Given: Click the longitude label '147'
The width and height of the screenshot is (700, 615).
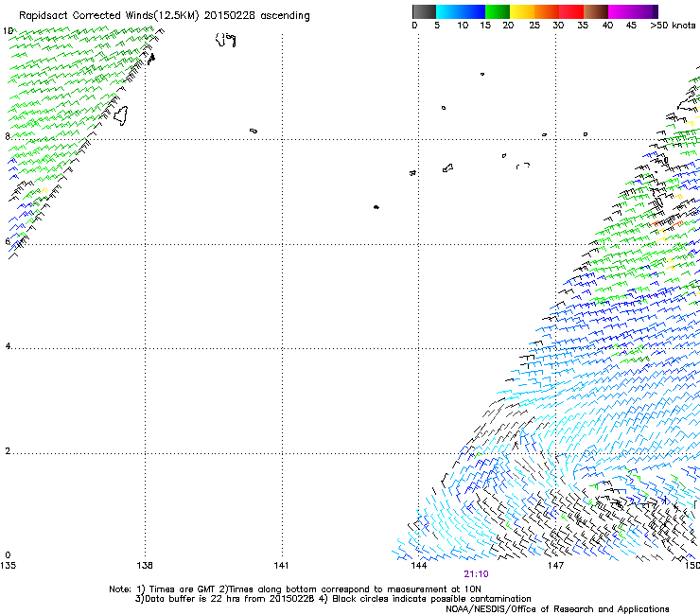Looking at the screenshot, I should pyautogui.click(x=555, y=566).
